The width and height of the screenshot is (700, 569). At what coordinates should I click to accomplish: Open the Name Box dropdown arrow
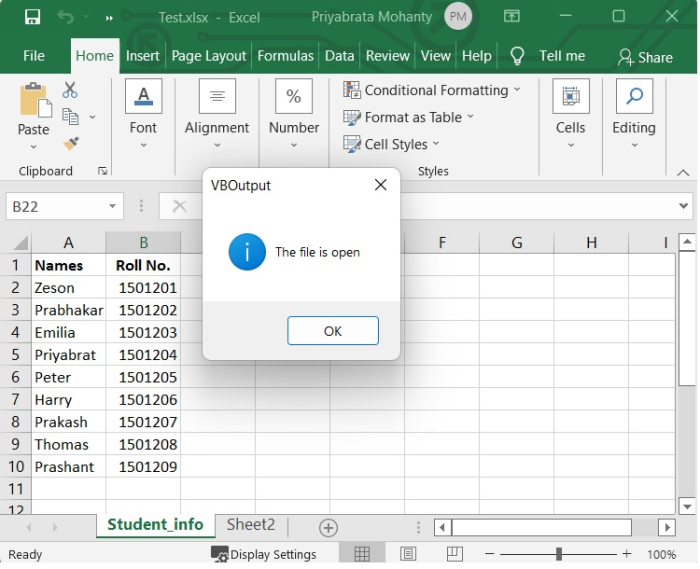point(112,206)
